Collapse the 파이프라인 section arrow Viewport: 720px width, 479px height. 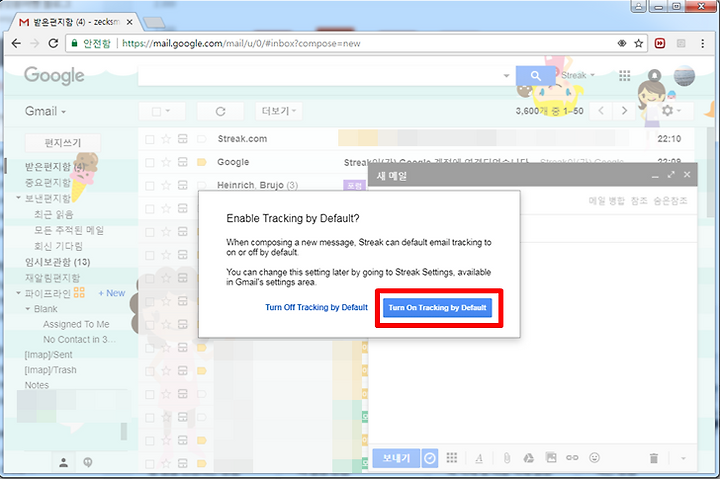[18, 293]
